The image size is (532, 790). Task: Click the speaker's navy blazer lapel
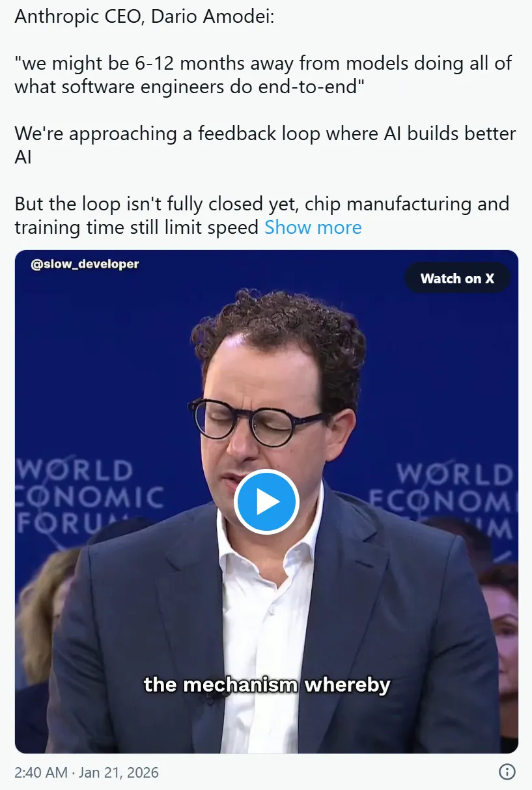pyautogui.click(x=194, y=586)
